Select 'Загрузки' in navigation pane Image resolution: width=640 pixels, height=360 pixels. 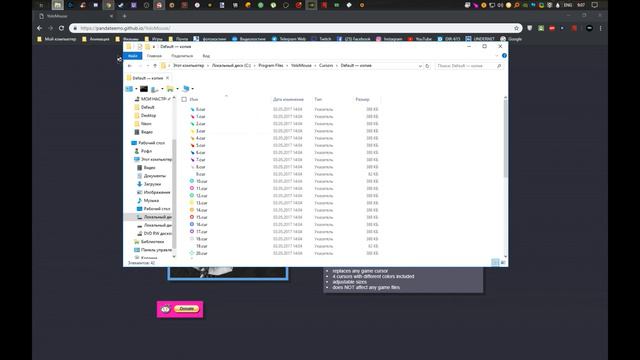click(x=152, y=184)
